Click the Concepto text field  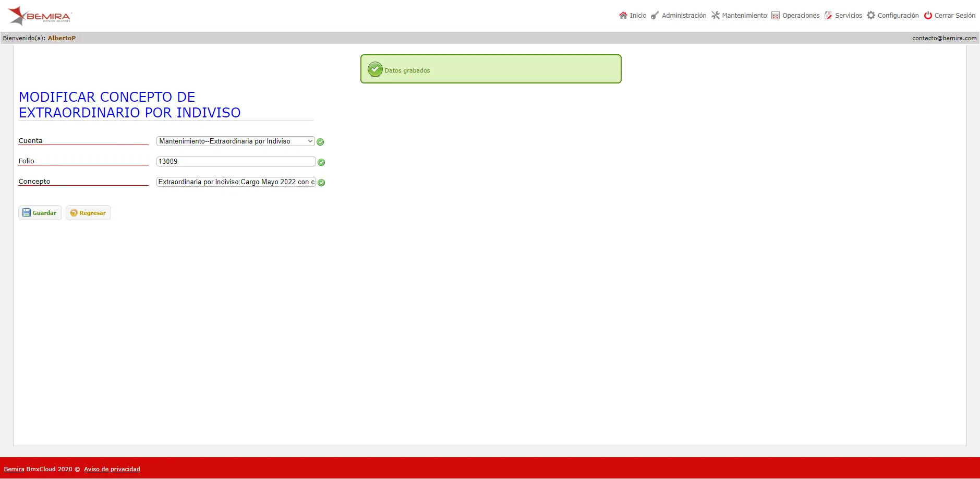236,182
